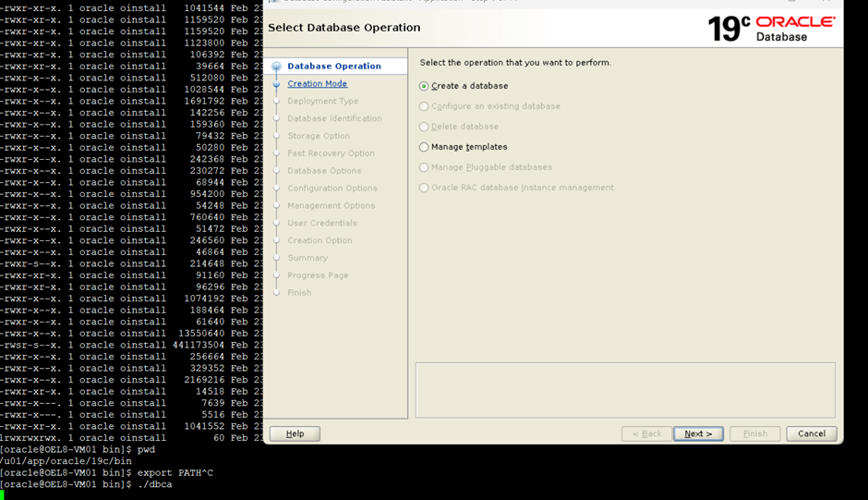The height and width of the screenshot is (500, 868).
Task: Click the Next button
Action: coord(697,433)
